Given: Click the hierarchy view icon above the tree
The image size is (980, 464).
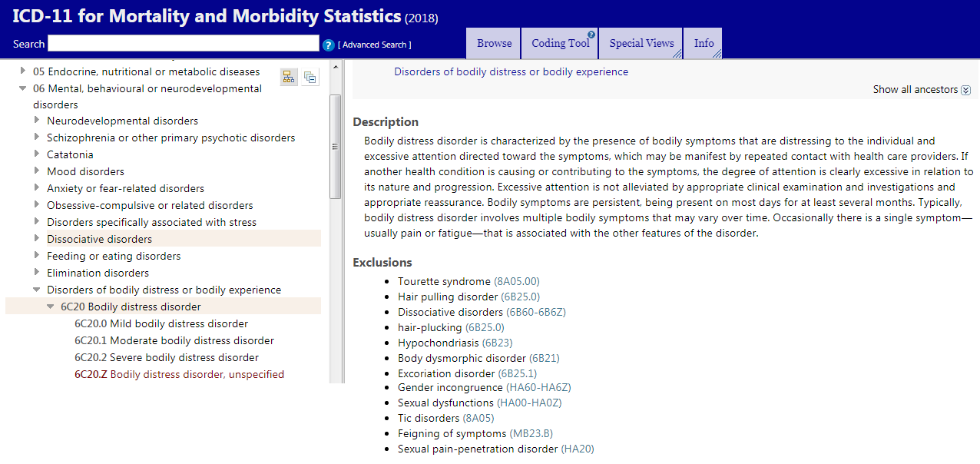Looking at the screenshot, I should (289, 77).
